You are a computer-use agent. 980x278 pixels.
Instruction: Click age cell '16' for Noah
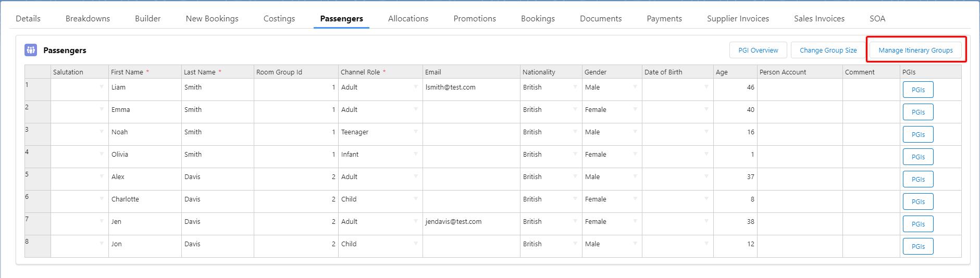736,134
